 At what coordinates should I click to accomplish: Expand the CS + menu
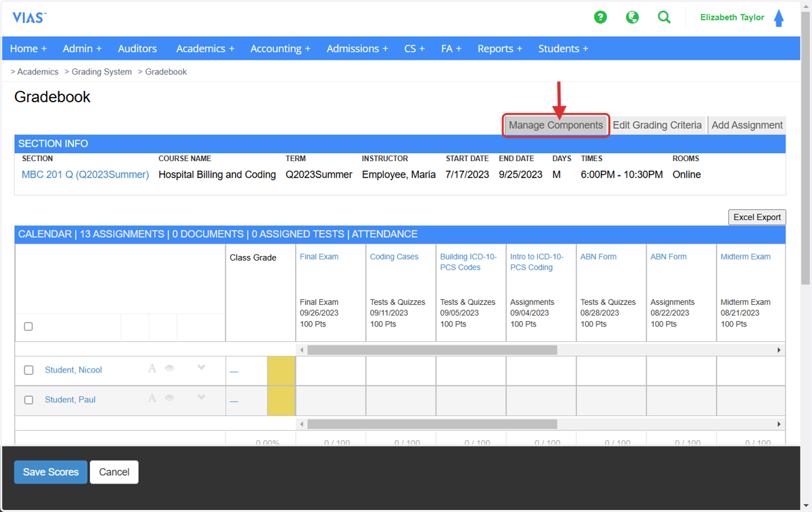coord(415,49)
